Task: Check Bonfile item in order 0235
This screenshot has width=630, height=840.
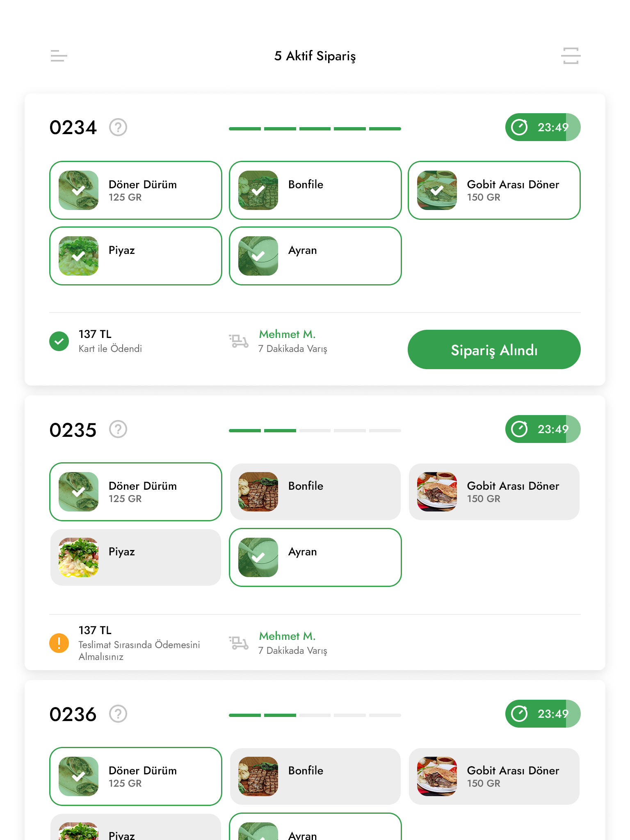Action: [x=315, y=492]
